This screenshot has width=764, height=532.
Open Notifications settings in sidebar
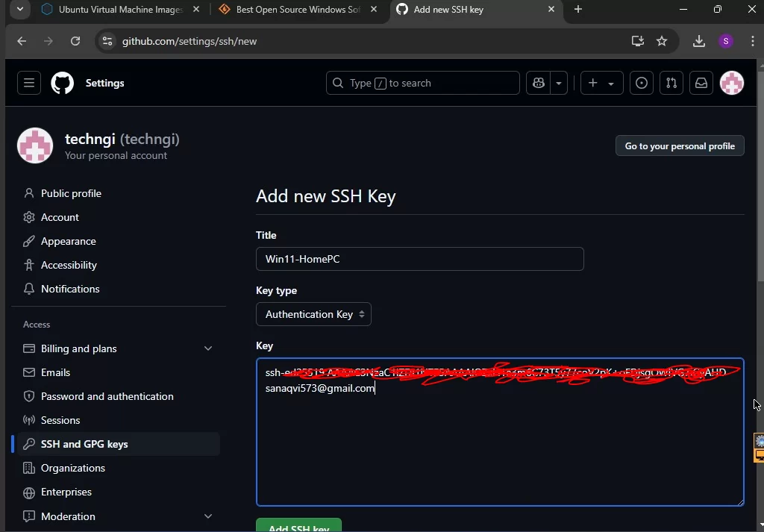pos(70,289)
